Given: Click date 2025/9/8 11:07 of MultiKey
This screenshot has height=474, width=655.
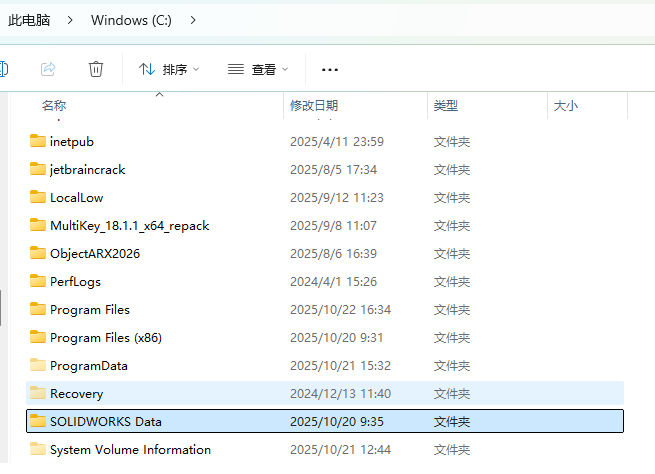Looking at the screenshot, I should click(x=333, y=226).
